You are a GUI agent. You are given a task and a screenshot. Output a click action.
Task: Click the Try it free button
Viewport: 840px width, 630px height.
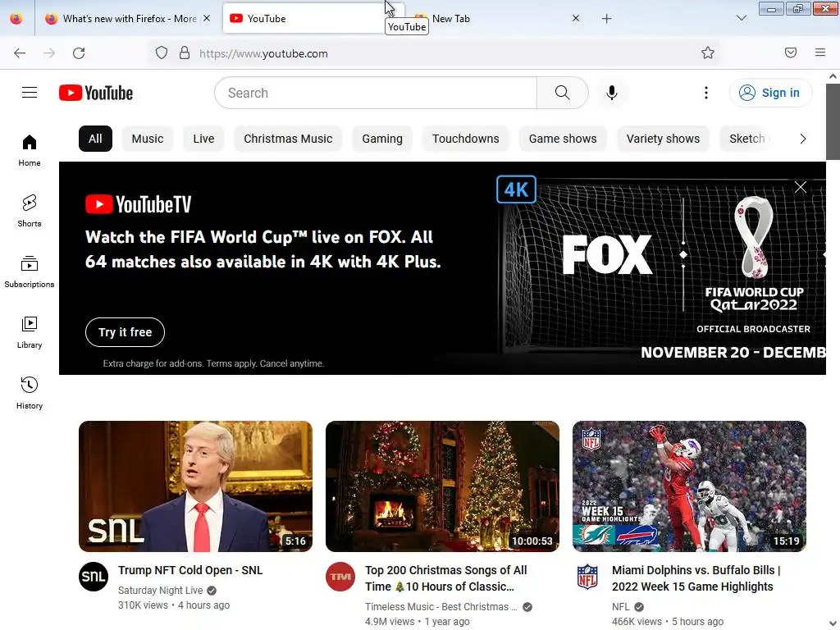pyautogui.click(x=125, y=332)
